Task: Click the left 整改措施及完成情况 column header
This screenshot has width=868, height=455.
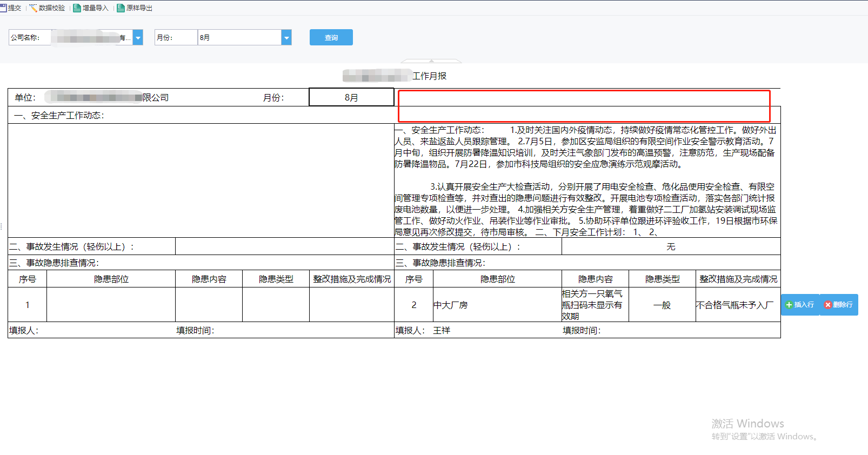Action: click(x=352, y=279)
